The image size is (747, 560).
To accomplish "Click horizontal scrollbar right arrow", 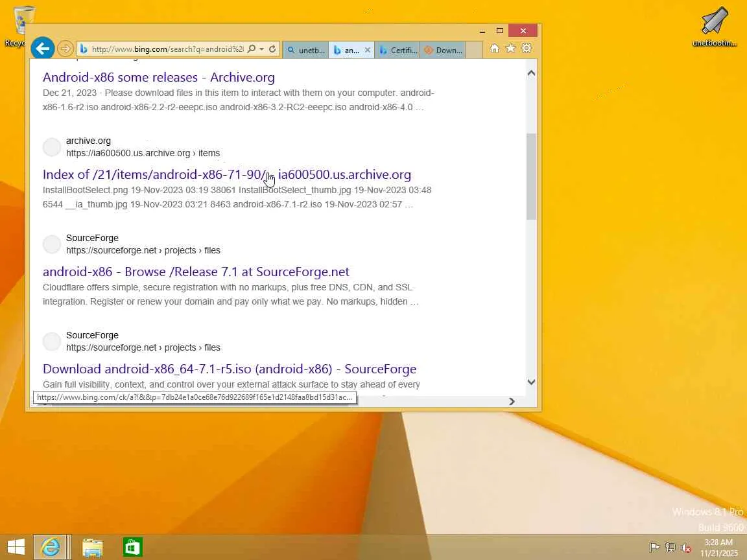I will click(512, 401).
